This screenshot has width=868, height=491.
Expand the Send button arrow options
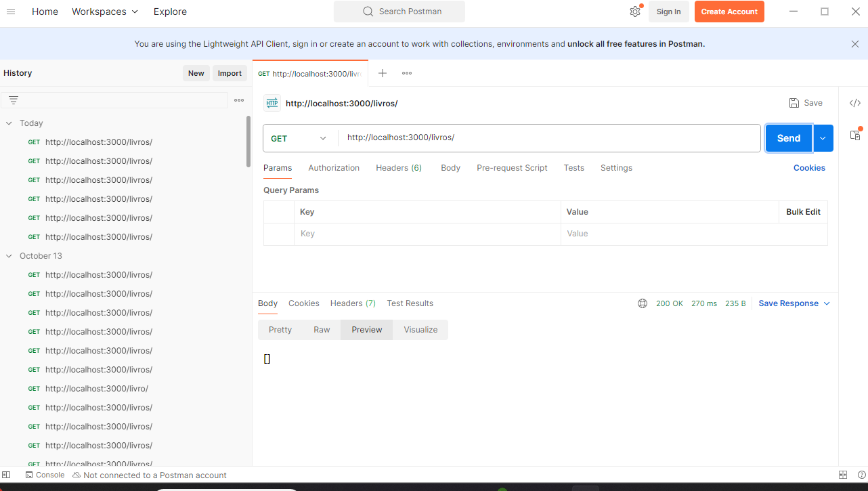tap(823, 138)
